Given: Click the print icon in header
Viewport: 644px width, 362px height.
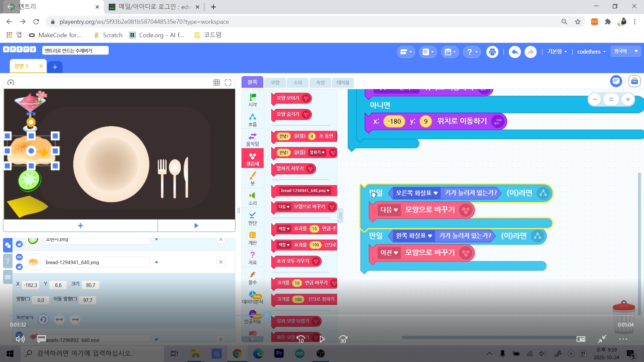Looking at the screenshot, I should coord(492,52).
